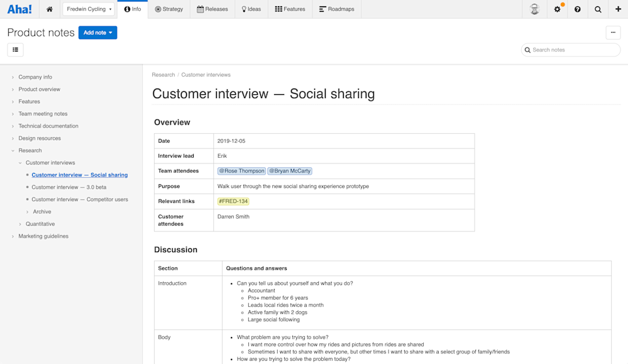Click the Ideas lightbulb icon

click(245, 9)
